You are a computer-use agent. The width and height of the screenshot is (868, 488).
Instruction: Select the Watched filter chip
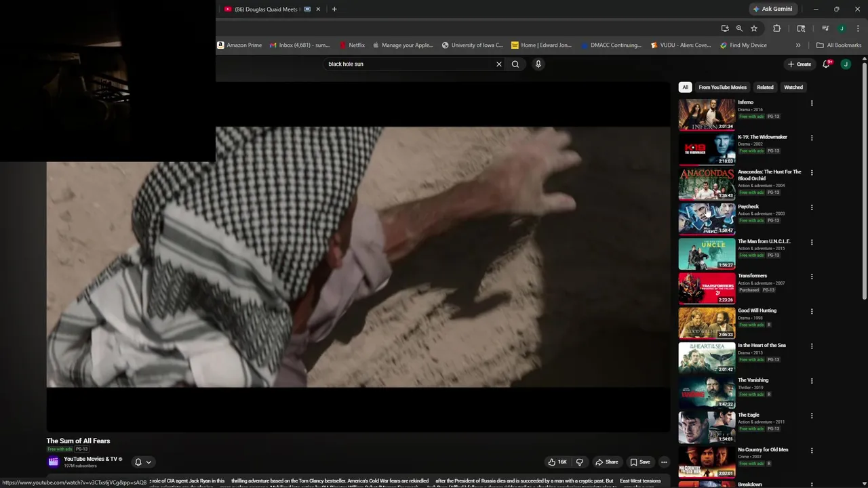(x=793, y=87)
